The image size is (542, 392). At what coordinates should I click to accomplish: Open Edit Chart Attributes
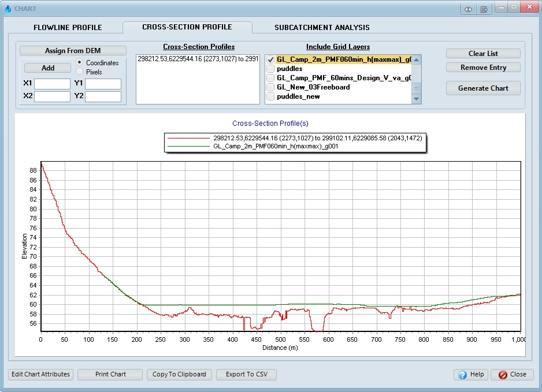pyautogui.click(x=40, y=374)
